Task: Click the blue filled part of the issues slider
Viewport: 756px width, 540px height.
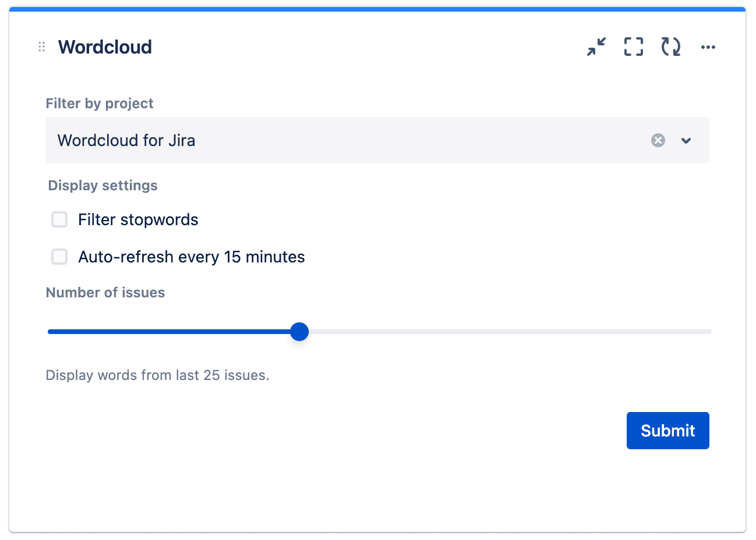Action: pyautogui.click(x=169, y=332)
